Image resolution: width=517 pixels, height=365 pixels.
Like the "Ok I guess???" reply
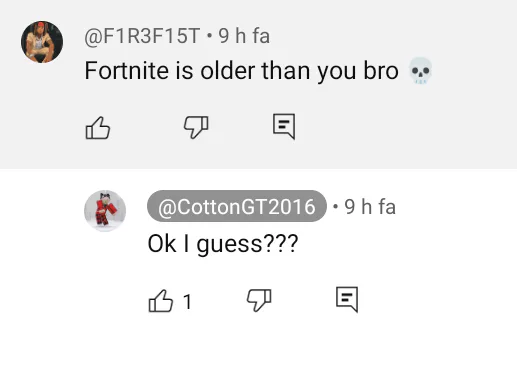pyautogui.click(x=161, y=300)
